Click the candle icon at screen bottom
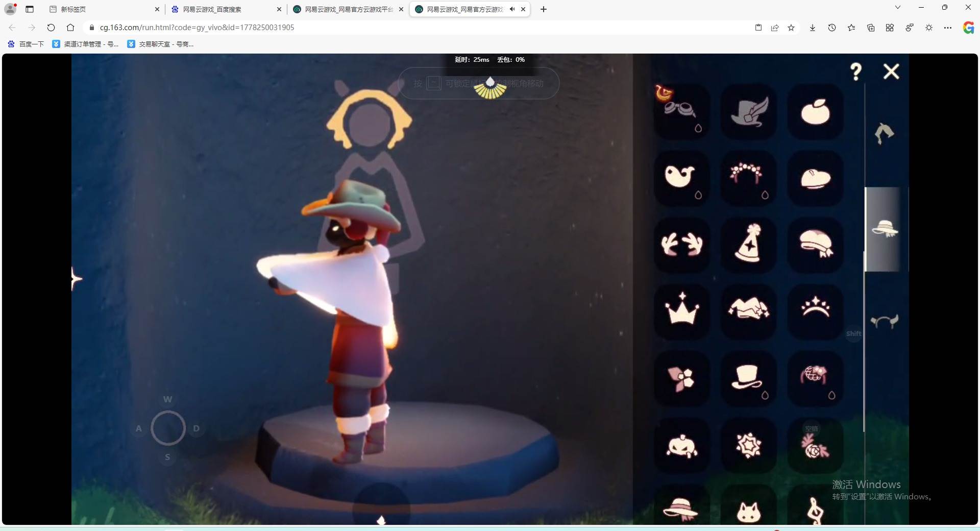 click(x=381, y=520)
